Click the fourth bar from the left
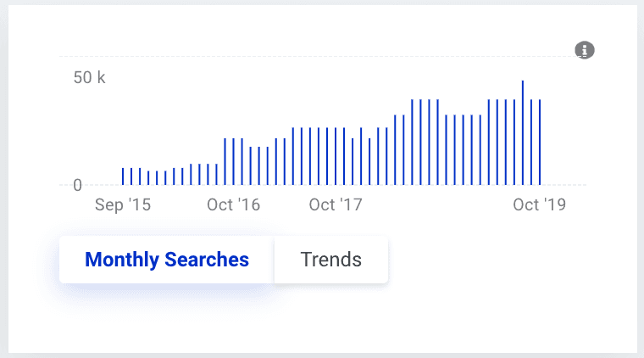This screenshot has height=358, width=644. coord(148,177)
